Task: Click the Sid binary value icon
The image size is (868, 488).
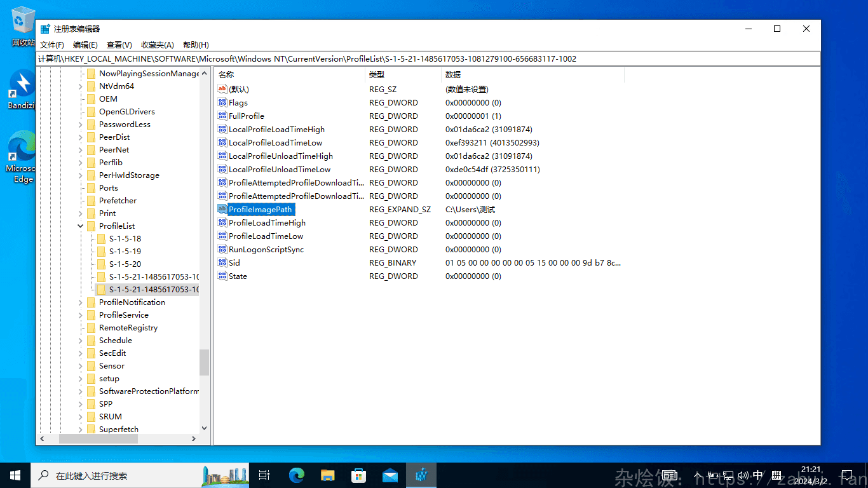Action: pos(222,263)
